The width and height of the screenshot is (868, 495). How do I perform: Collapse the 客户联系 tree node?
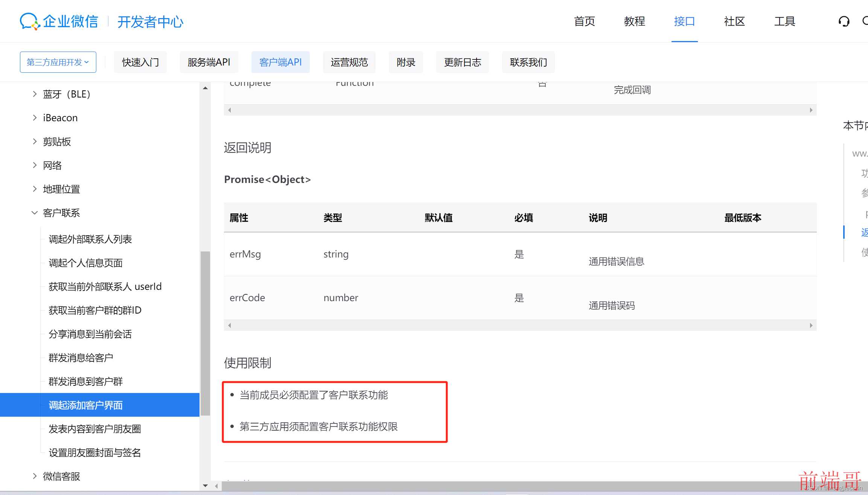(x=35, y=213)
